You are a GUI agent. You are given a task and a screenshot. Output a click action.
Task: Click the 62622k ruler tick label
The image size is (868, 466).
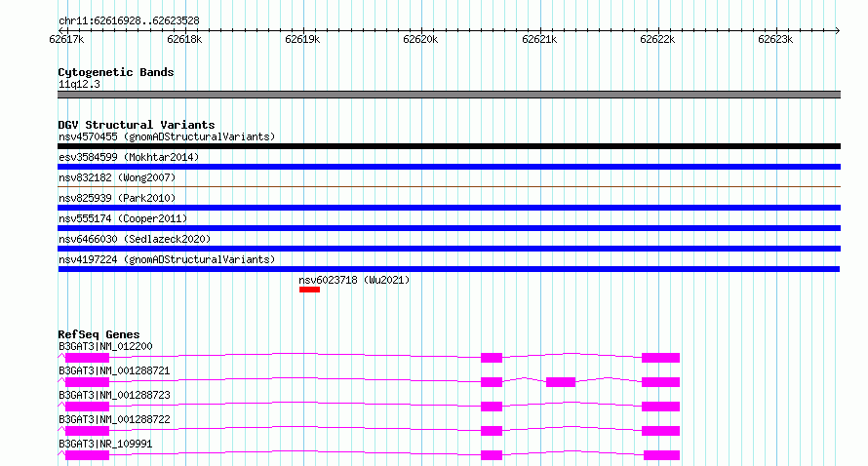(x=657, y=39)
